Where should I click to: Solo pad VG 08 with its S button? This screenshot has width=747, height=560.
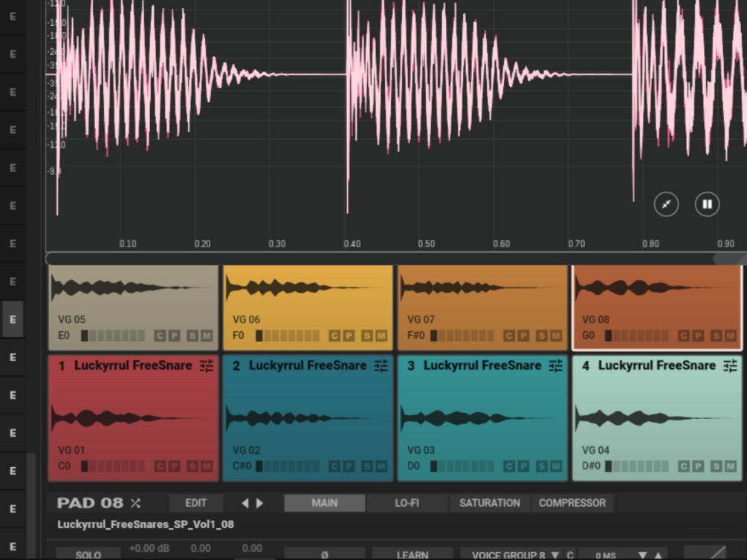click(x=716, y=336)
